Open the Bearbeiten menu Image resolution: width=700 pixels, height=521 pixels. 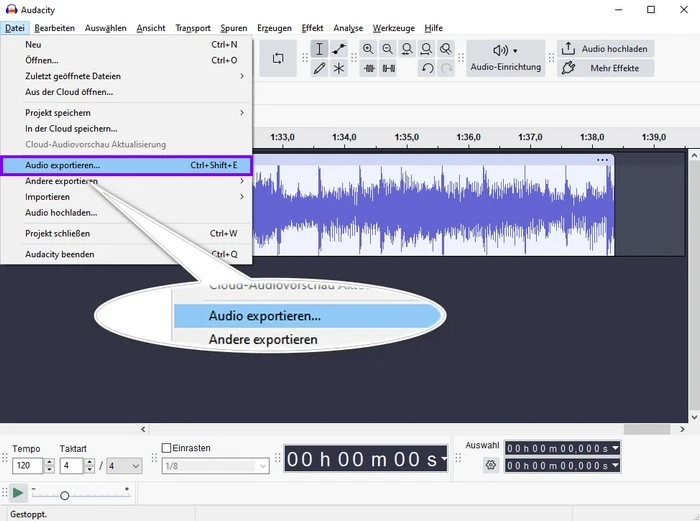(54, 28)
